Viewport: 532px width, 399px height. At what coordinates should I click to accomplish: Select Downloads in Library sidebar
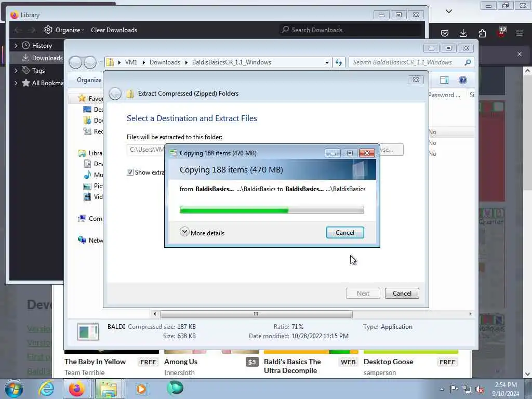tap(42, 58)
